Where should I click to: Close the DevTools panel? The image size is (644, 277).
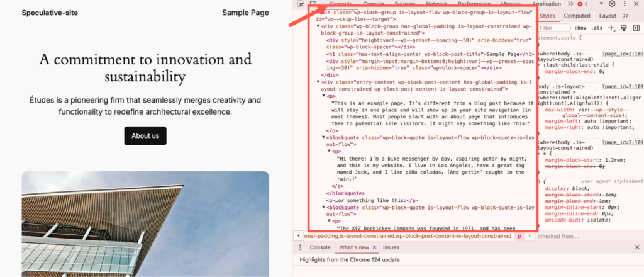[636, 4]
